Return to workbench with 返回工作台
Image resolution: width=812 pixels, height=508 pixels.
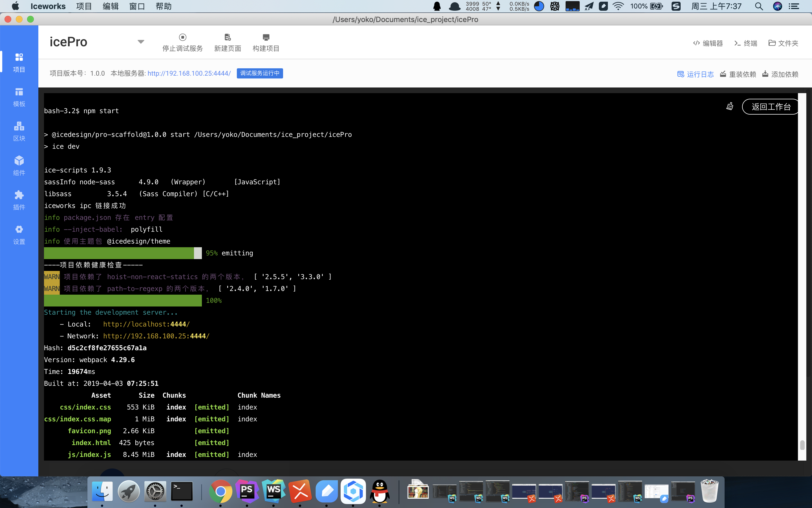pyautogui.click(x=770, y=107)
